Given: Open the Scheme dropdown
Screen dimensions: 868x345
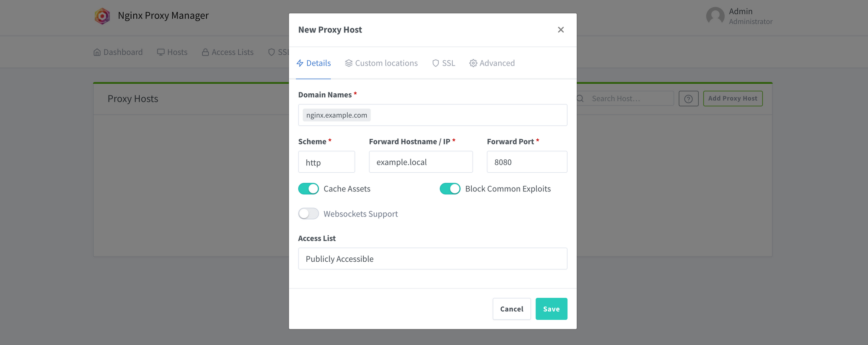Looking at the screenshot, I should pos(326,162).
